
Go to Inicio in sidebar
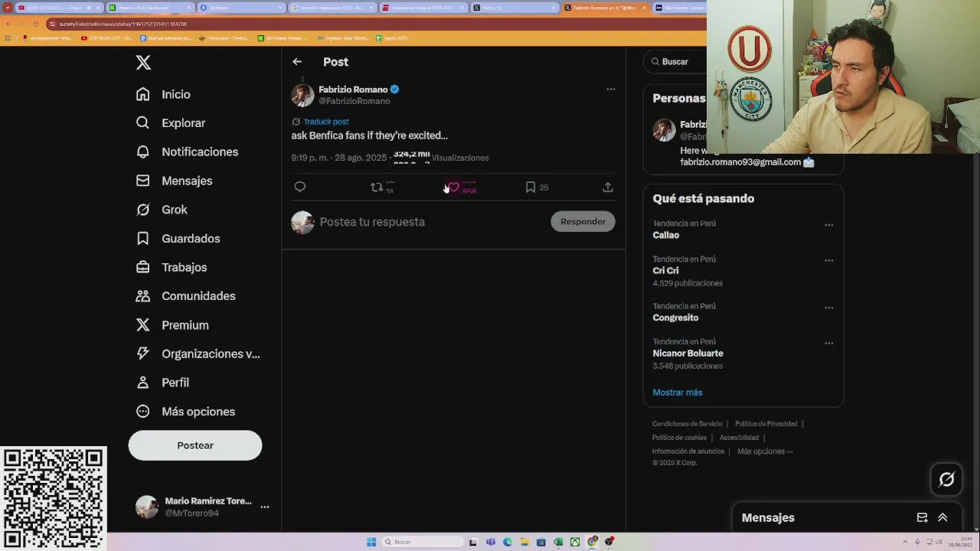[x=163, y=94]
